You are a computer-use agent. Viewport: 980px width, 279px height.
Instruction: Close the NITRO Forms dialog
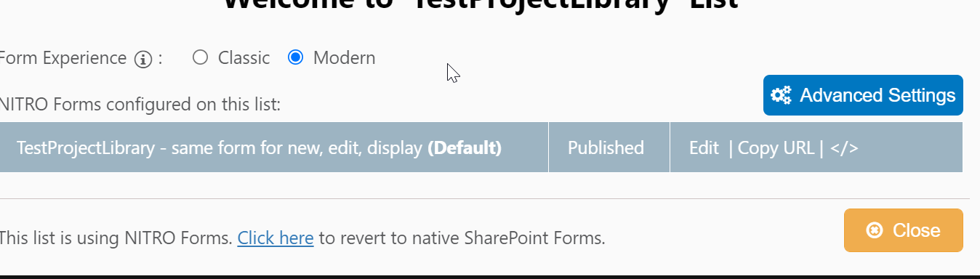pos(904,230)
